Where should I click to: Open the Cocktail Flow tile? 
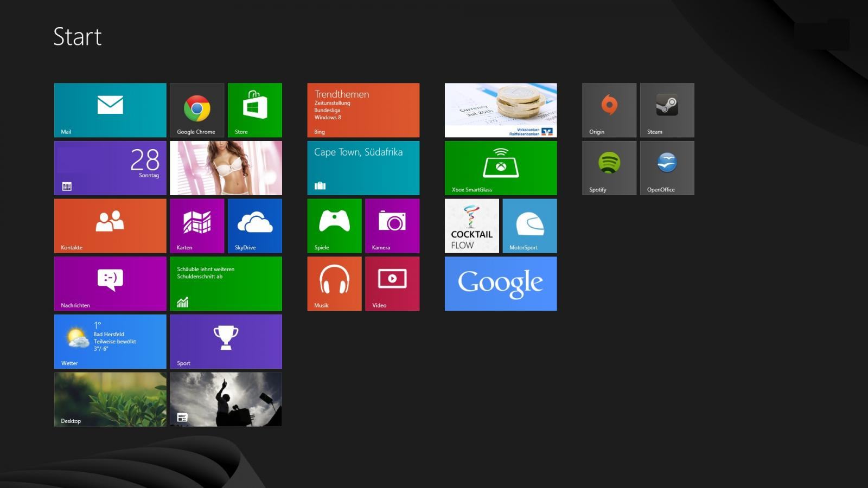coord(472,226)
